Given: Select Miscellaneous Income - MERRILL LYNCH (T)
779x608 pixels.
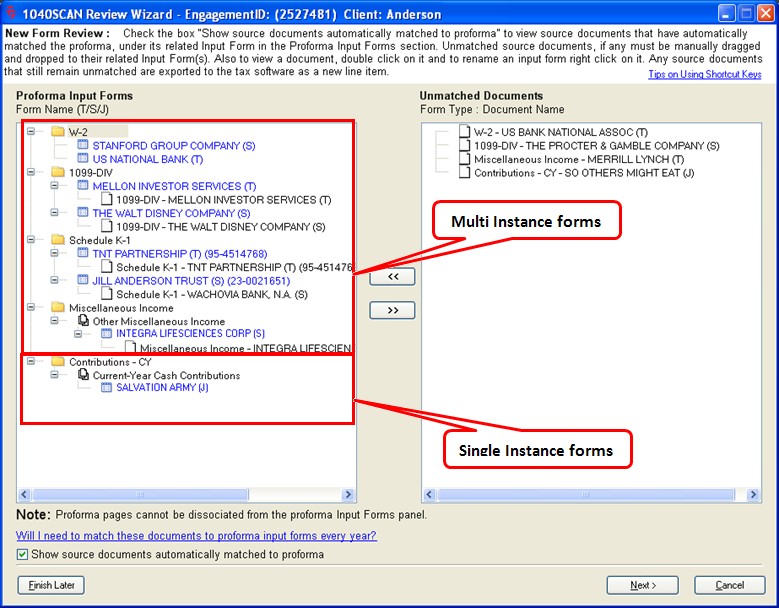Looking at the screenshot, I should click(579, 159).
